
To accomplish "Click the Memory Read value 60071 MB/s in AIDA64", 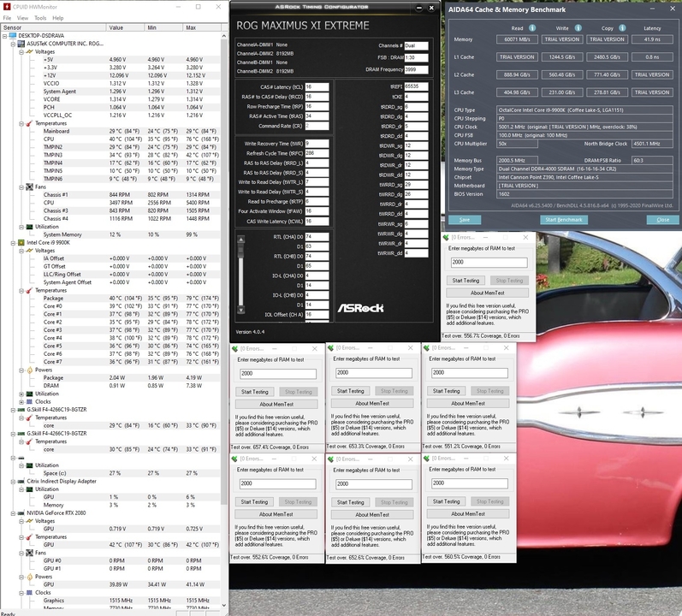I will click(x=517, y=39).
